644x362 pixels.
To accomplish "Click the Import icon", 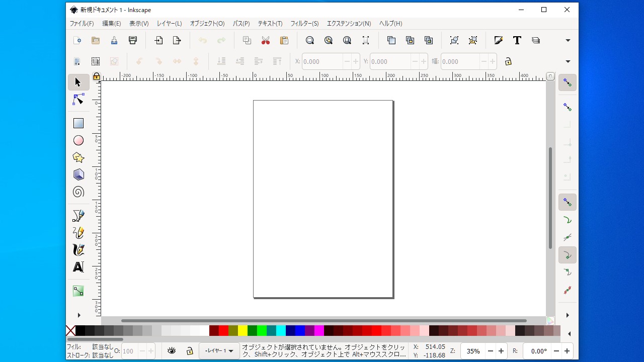I will pyautogui.click(x=158, y=40).
